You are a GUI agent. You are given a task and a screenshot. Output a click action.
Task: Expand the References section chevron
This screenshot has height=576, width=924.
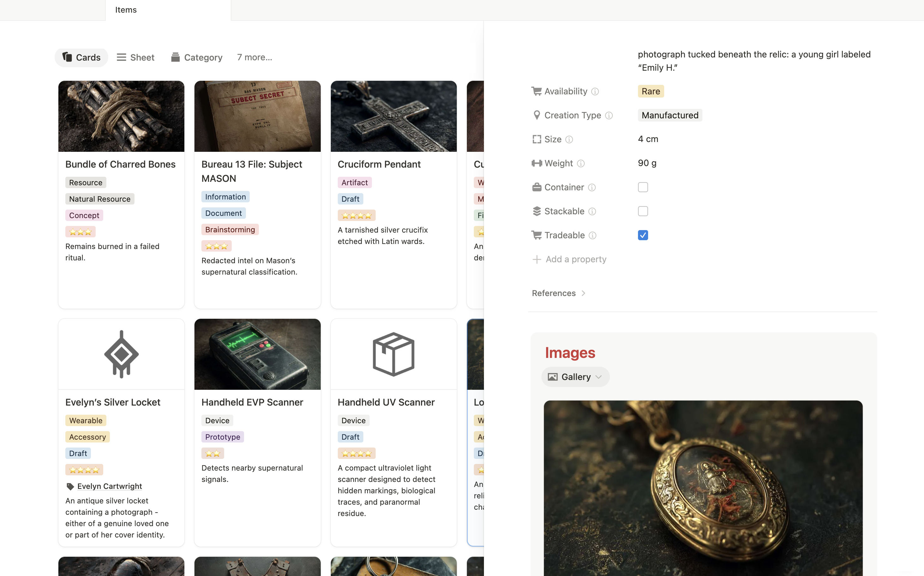(x=583, y=293)
